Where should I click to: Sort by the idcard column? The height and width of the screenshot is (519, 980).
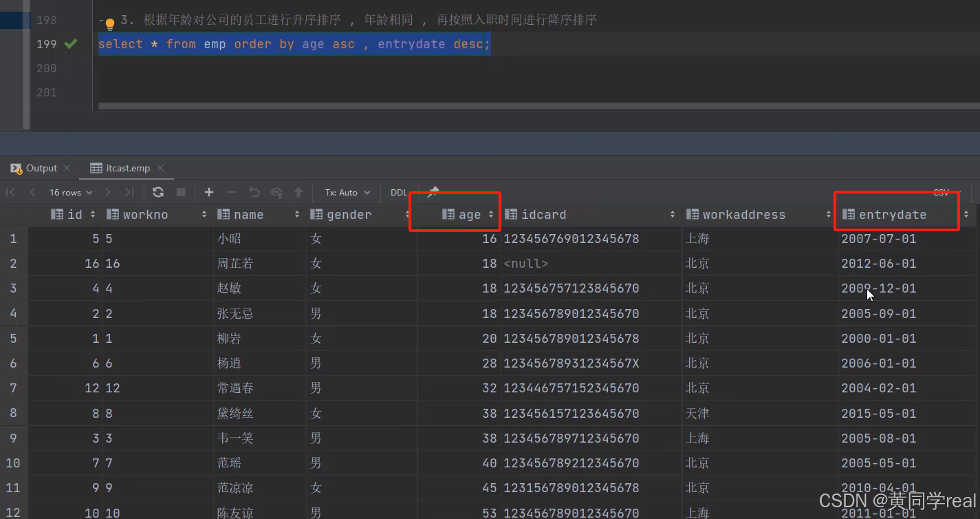[673, 215]
